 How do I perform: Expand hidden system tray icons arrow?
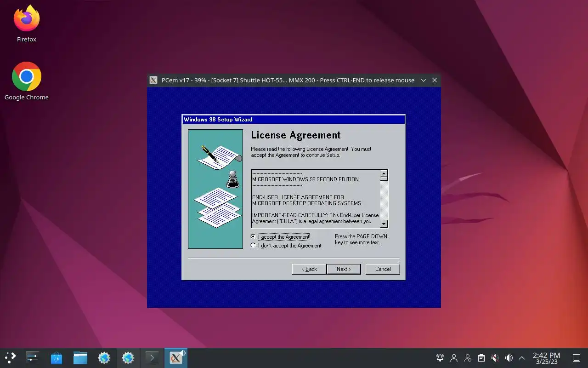pyautogui.click(x=522, y=358)
